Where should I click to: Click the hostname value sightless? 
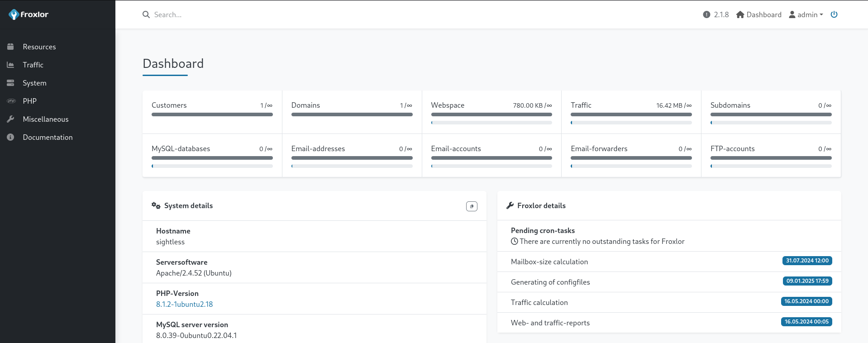point(170,242)
